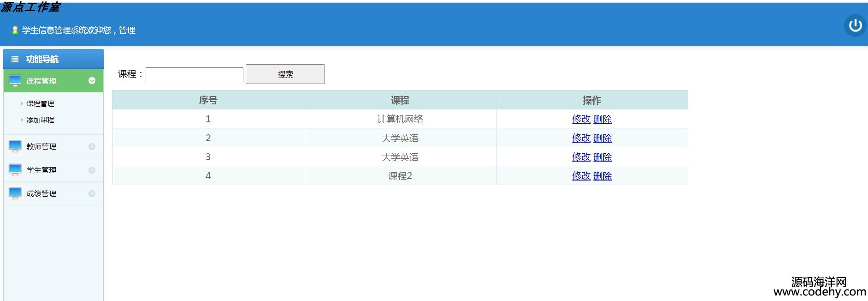This screenshot has height=301, width=868.
Task: Focus the 课程 search input field
Action: (194, 75)
